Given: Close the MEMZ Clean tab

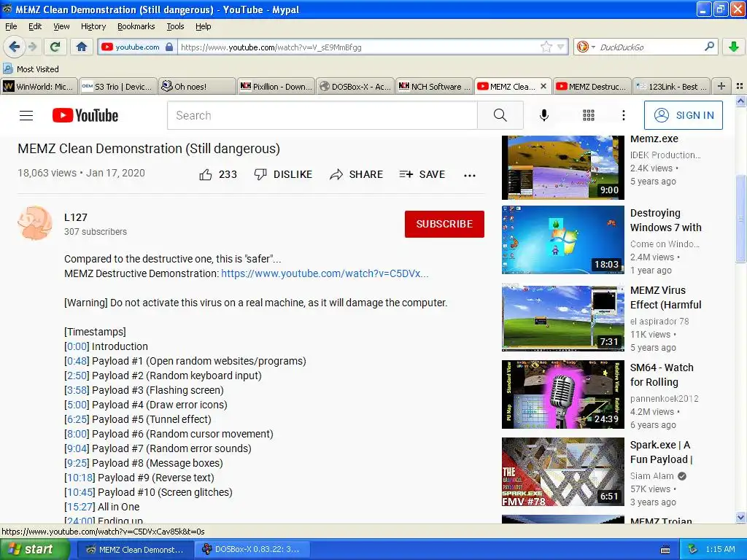Looking at the screenshot, I should click(543, 86).
